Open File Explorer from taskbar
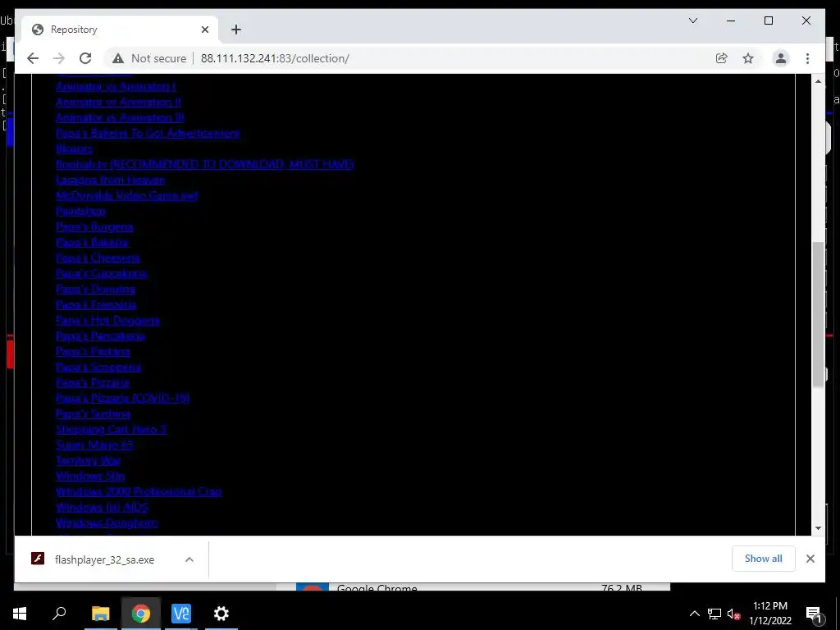The image size is (840, 630). click(x=100, y=614)
